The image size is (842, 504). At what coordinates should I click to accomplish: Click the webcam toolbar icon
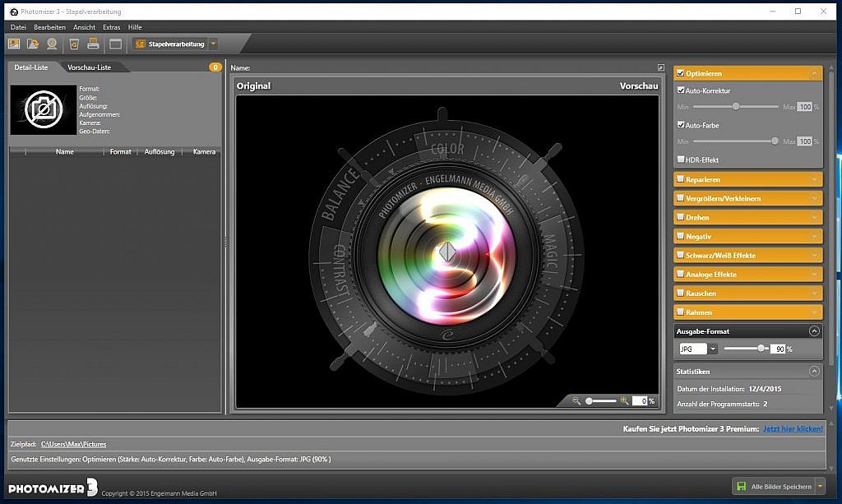(52, 44)
